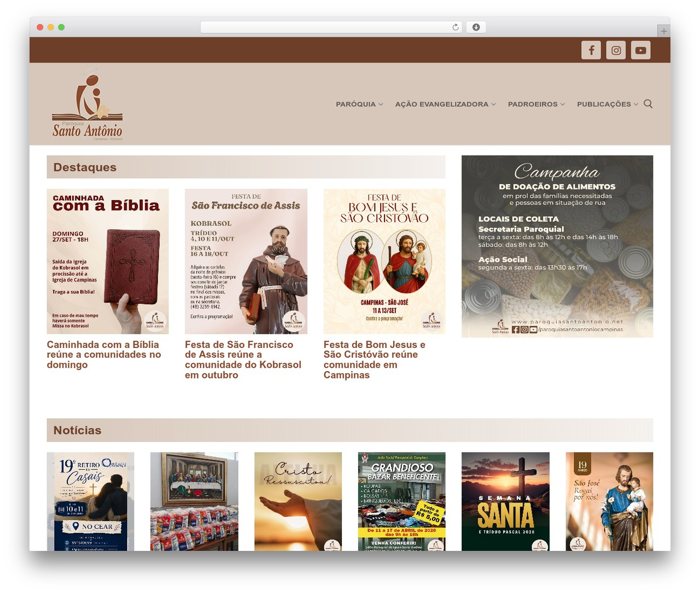700x593 pixels.
Task: Open the Last Supper painting news image
Action: coord(194,501)
